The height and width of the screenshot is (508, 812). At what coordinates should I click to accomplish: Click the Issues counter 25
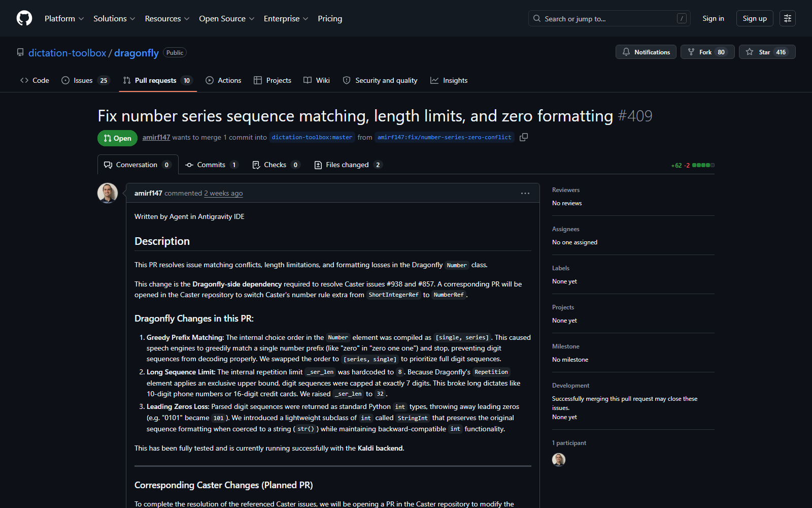(104, 80)
